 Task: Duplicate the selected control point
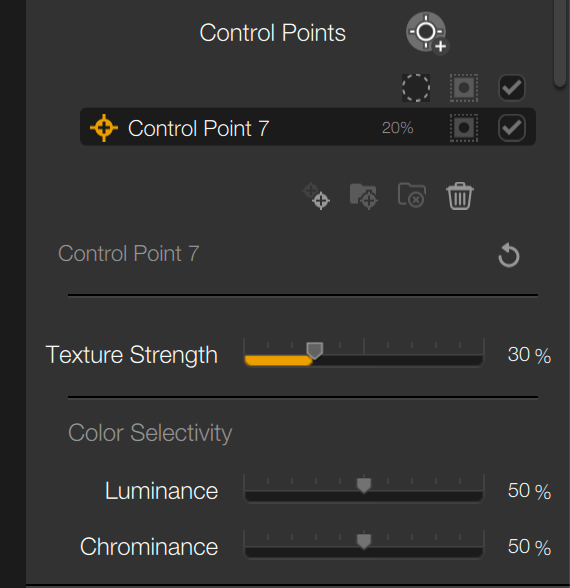(316, 196)
